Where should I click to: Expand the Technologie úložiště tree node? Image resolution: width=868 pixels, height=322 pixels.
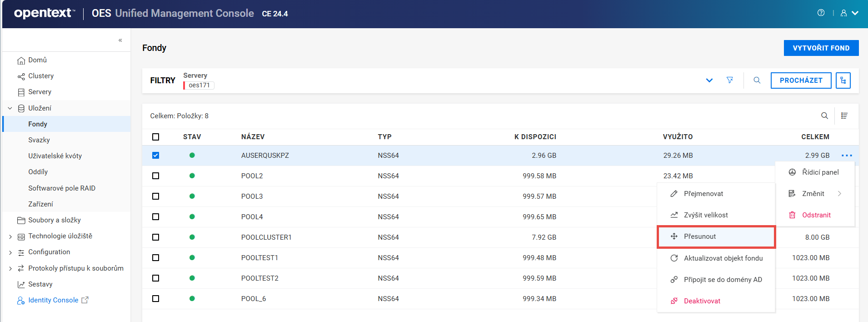10,236
